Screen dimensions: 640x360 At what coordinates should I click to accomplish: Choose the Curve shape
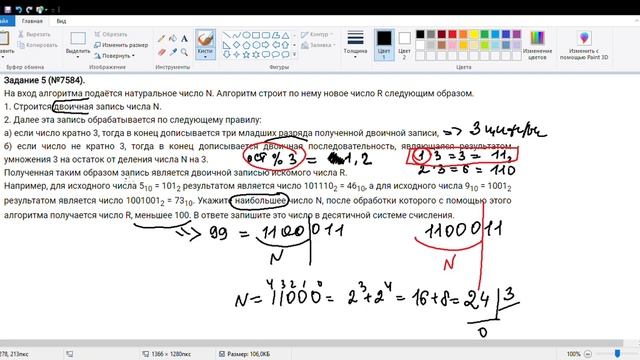point(237,36)
